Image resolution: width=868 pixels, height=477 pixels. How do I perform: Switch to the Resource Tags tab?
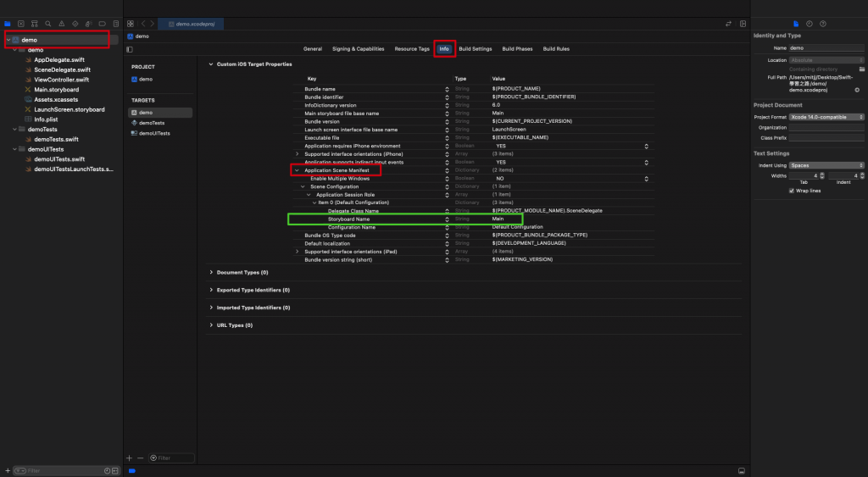(412, 48)
